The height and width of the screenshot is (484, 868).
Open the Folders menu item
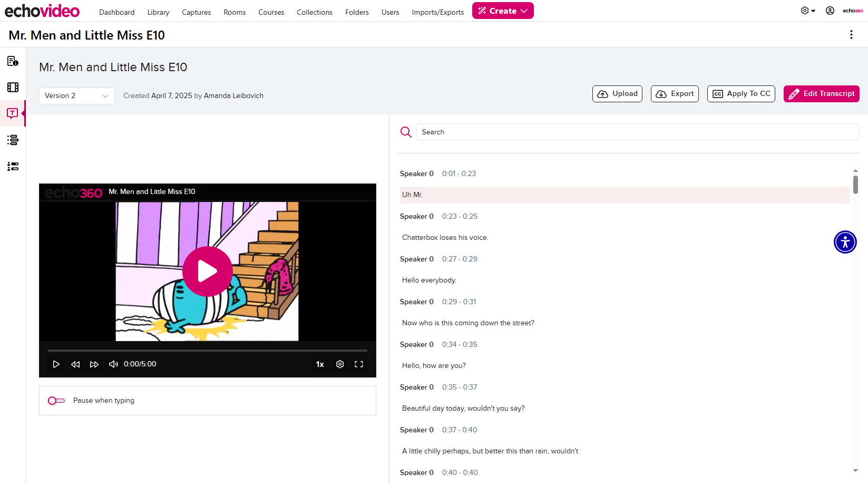pyautogui.click(x=357, y=12)
